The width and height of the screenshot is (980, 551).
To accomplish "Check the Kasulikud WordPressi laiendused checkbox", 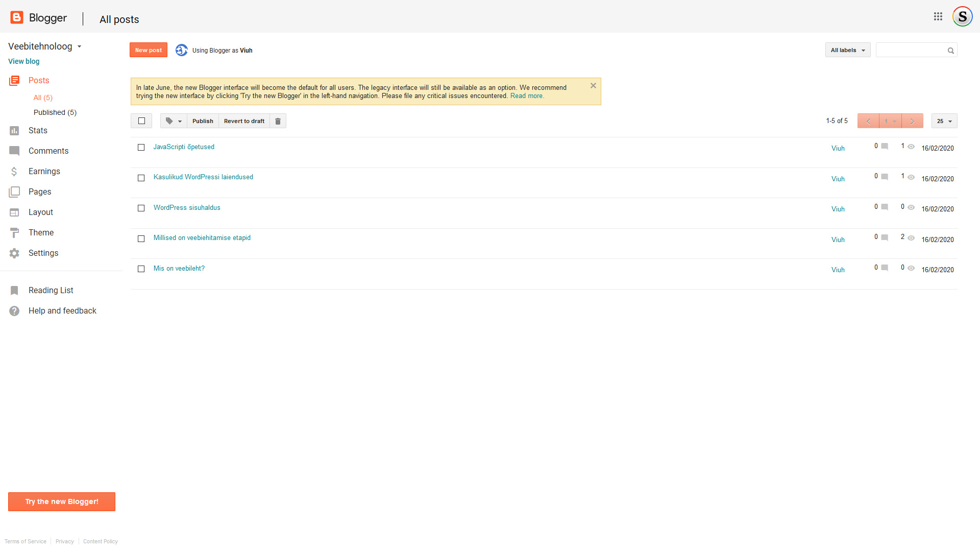I will coord(141,178).
